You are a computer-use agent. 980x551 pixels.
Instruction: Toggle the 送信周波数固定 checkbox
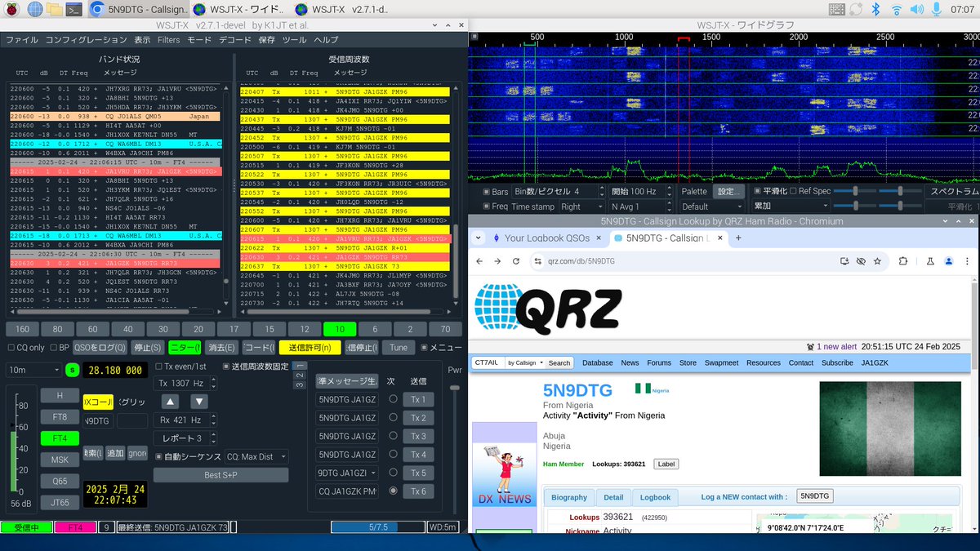click(226, 367)
